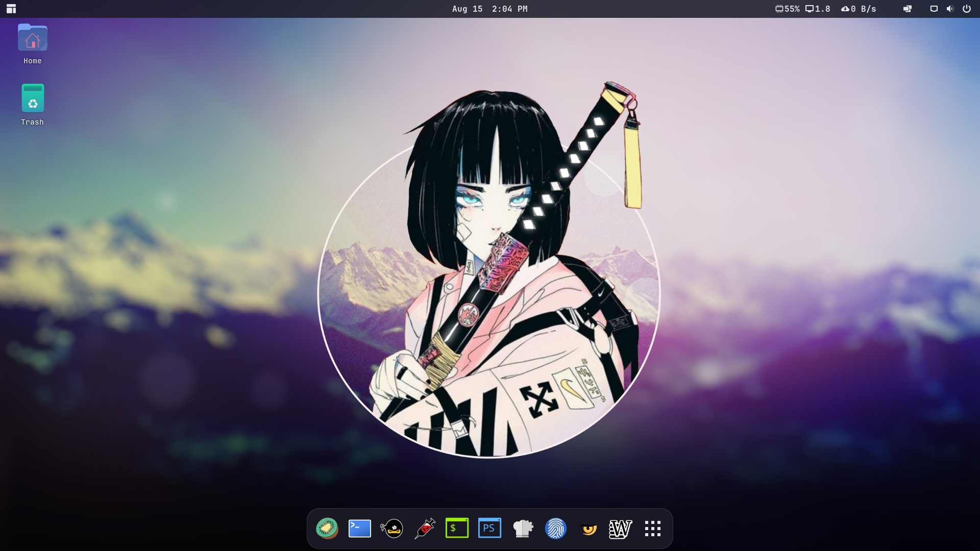The height and width of the screenshot is (551, 980).
Task: Open the application grid launcher
Action: click(653, 528)
